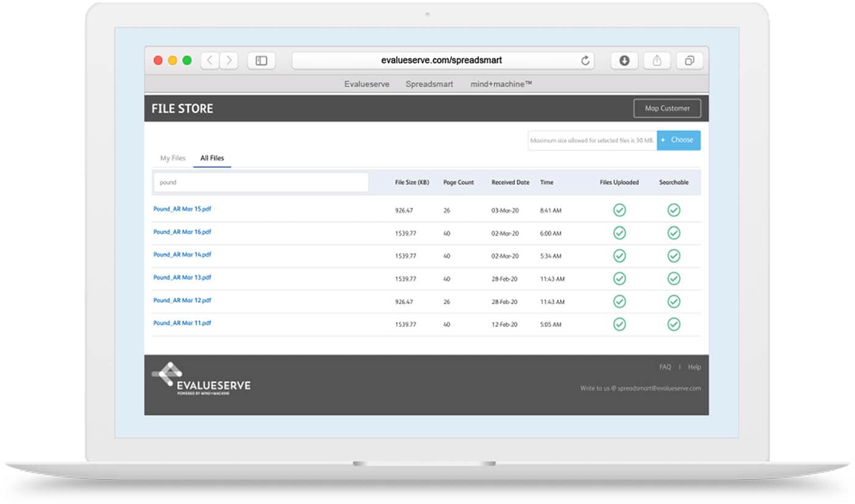Toggle the Searchable check for Pound_AR Mar 16.pdf

click(674, 232)
